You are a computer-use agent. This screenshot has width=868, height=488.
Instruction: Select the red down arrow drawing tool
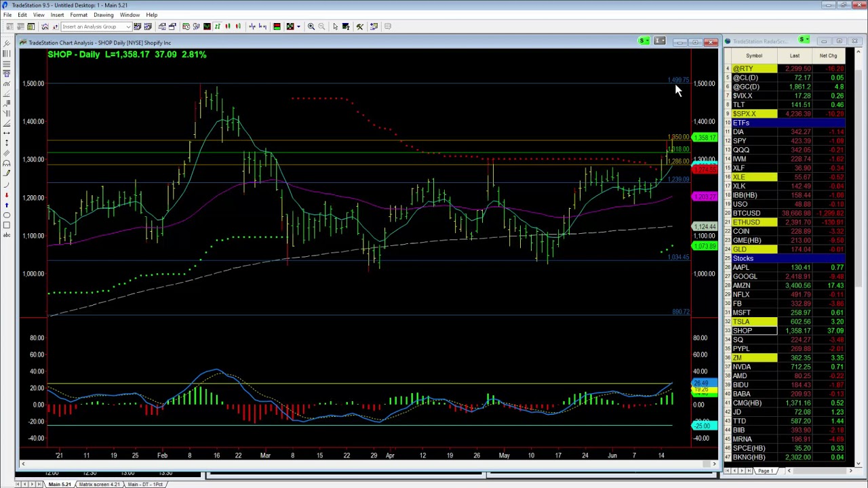point(7,195)
